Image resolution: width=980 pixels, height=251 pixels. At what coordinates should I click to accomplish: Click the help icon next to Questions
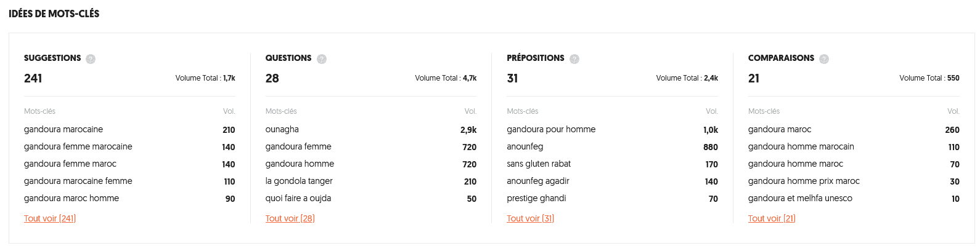coord(321,59)
